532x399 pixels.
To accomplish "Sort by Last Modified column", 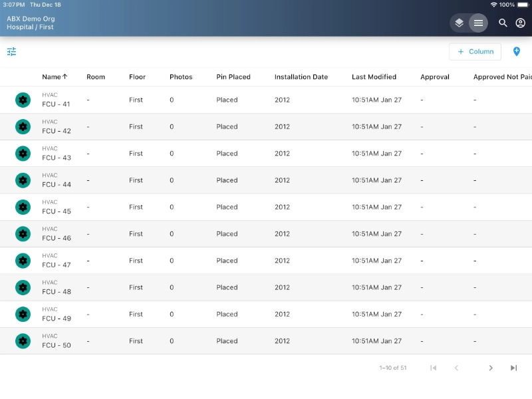I will (374, 77).
